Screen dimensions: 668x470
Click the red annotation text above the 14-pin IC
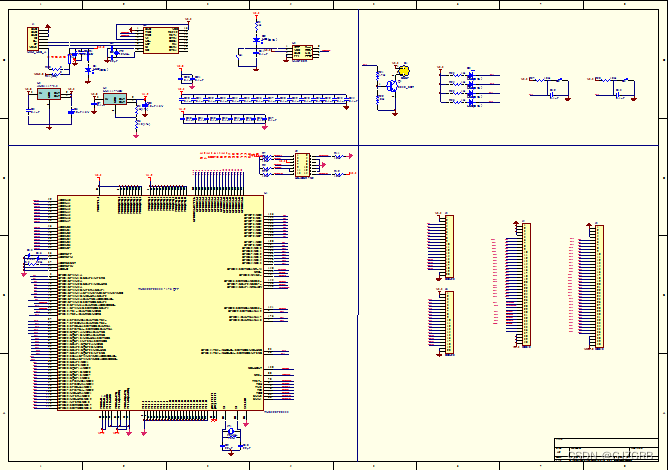click(x=230, y=155)
